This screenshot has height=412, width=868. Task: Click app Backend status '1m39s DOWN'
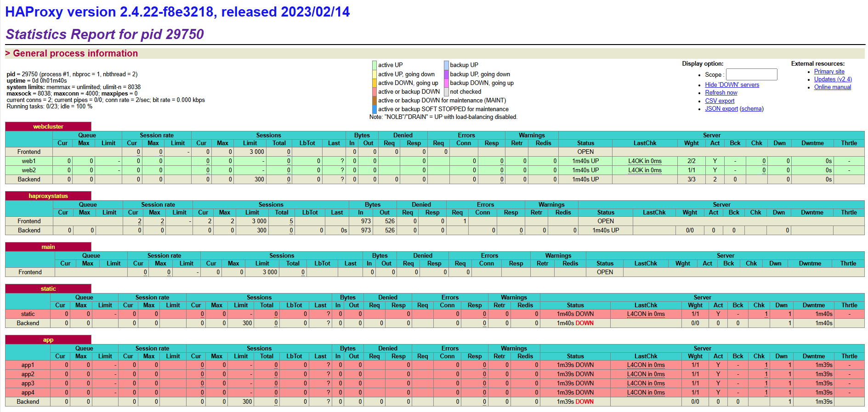coord(575,401)
